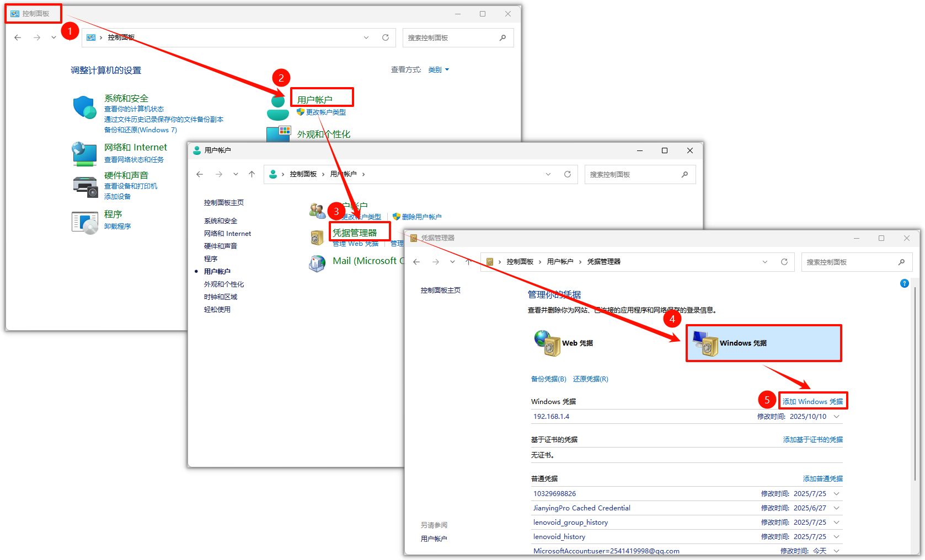Select 外观和个性化 in the sidebar
Screen dimensions: 925x560
223,284
